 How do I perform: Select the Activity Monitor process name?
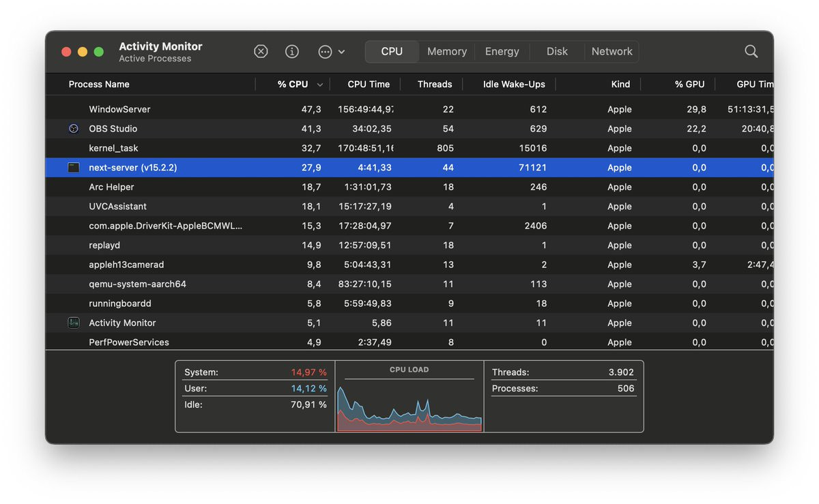click(x=122, y=323)
